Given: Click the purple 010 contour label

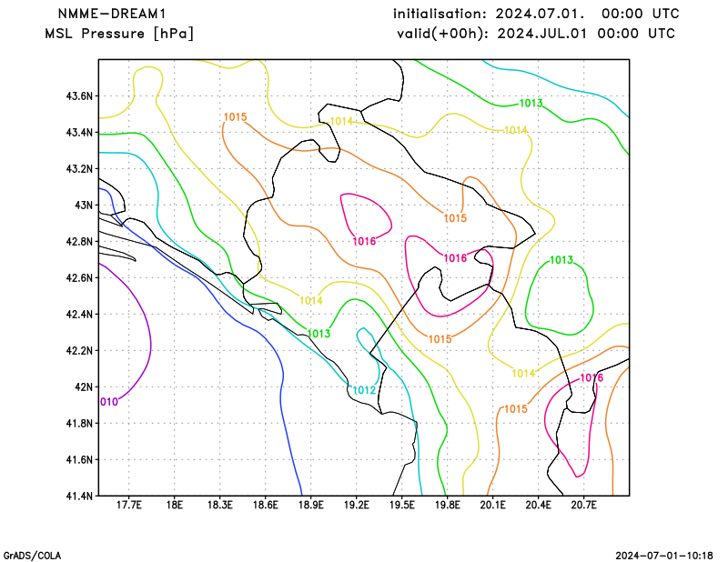Looking at the screenshot, I should pos(109,402).
